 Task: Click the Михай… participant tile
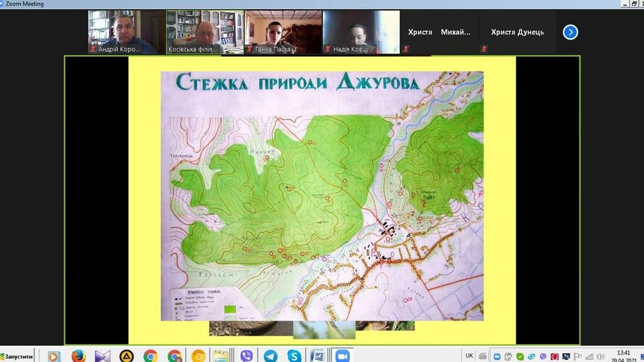click(456, 32)
